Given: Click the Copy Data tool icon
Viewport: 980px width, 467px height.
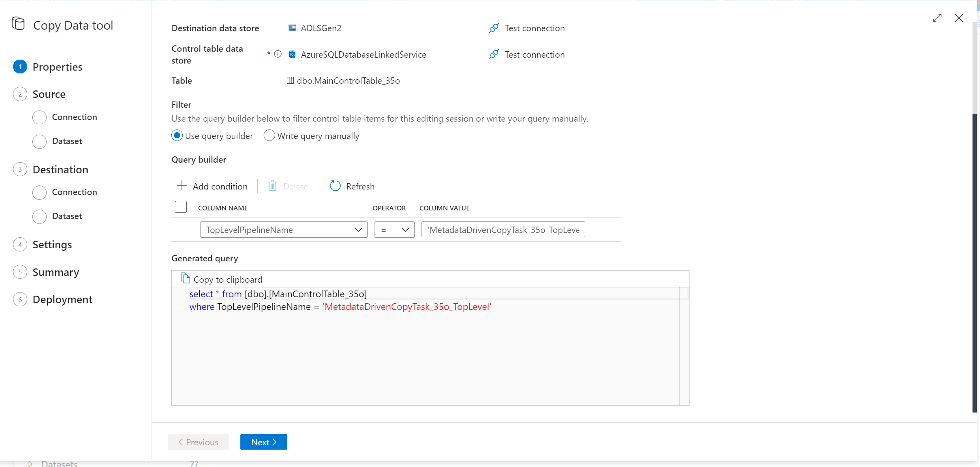Looking at the screenshot, I should click(18, 24).
